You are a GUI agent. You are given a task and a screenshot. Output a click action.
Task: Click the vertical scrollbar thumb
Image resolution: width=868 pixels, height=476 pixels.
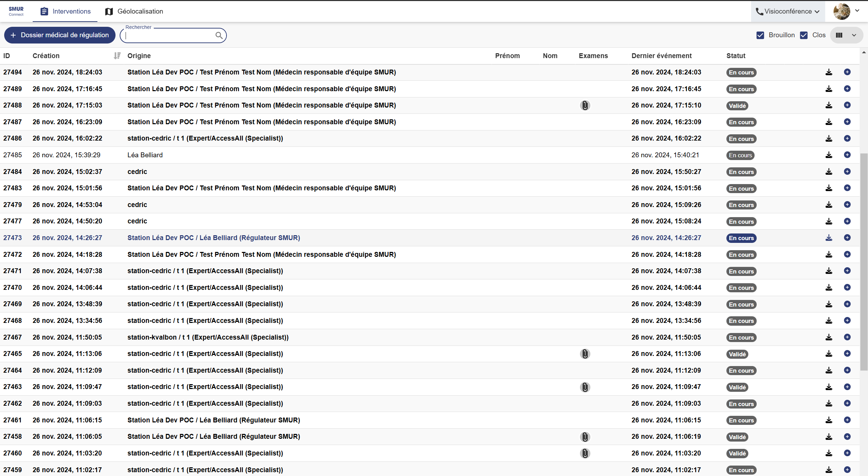click(864, 261)
